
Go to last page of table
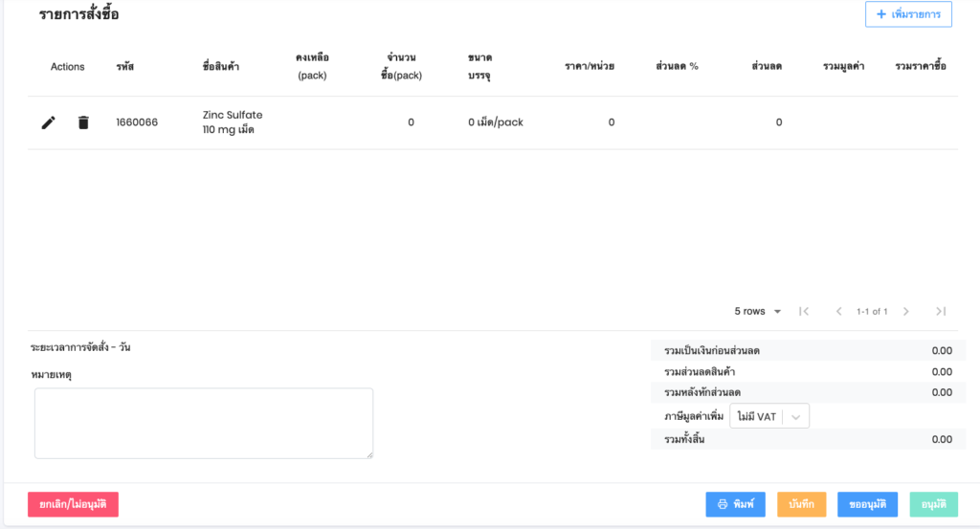coord(941,311)
